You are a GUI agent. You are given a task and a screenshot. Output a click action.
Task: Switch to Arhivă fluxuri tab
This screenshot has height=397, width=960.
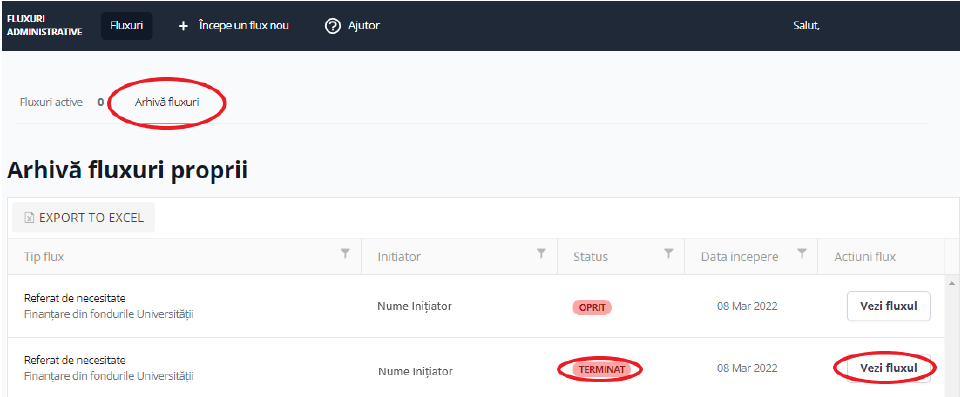coord(167,102)
